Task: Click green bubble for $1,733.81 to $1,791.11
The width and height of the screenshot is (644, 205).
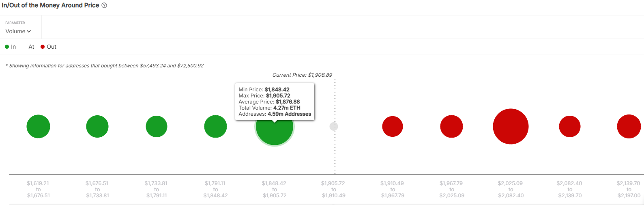Action: (157, 127)
